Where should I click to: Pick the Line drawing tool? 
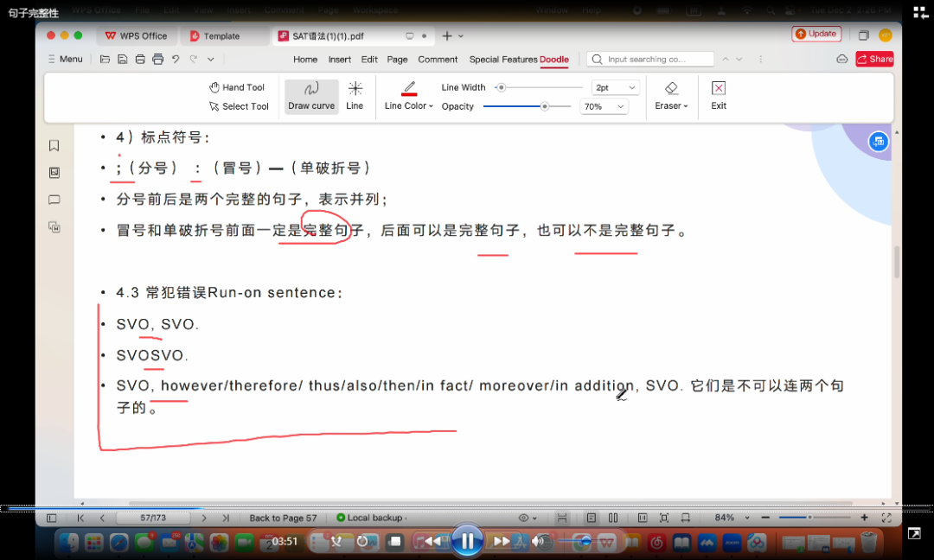tap(355, 96)
